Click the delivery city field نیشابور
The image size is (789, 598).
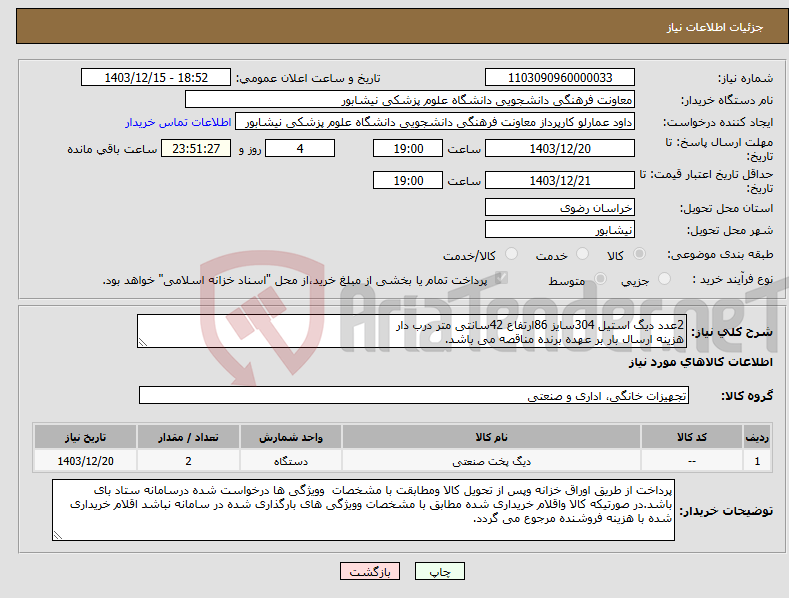[x=560, y=230]
